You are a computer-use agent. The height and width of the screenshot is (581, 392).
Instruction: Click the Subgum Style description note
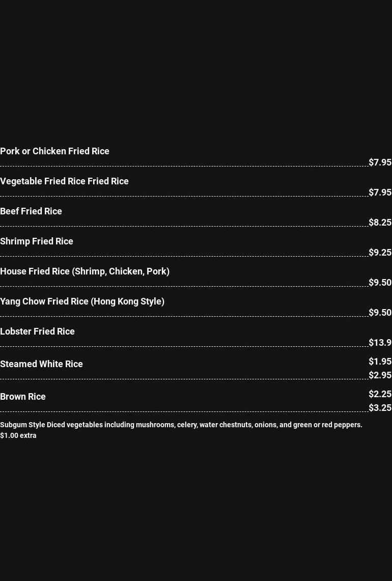[x=181, y=430]
